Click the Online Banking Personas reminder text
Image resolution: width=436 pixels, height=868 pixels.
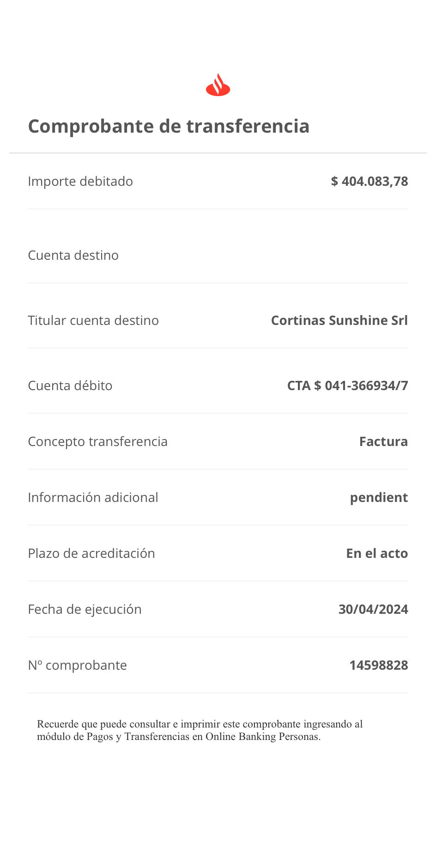(200, 730)
